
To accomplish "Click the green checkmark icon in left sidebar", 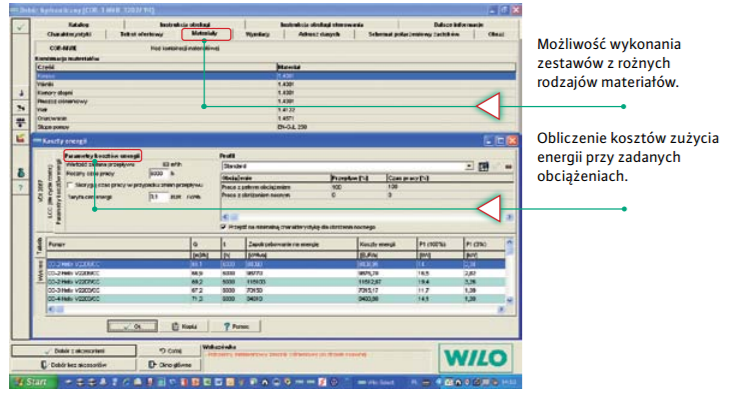I will [20, 27].
